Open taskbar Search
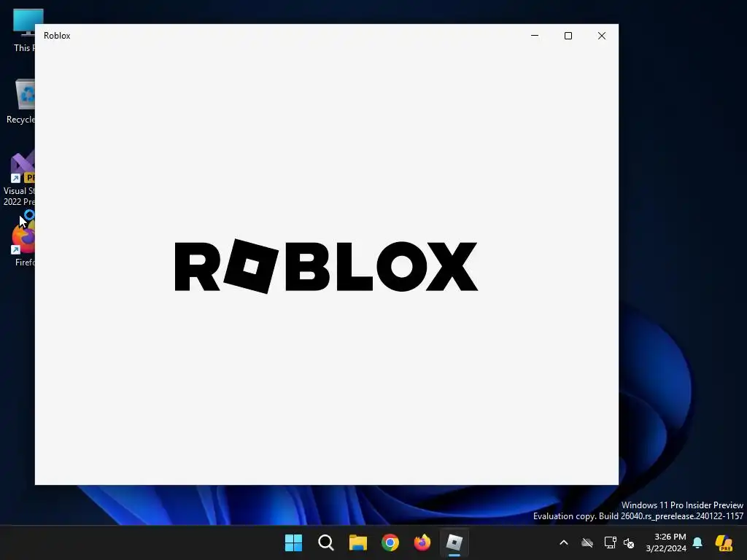Viewport: 747px width, 560px height. pyautogui.click(x=326, y=542)
